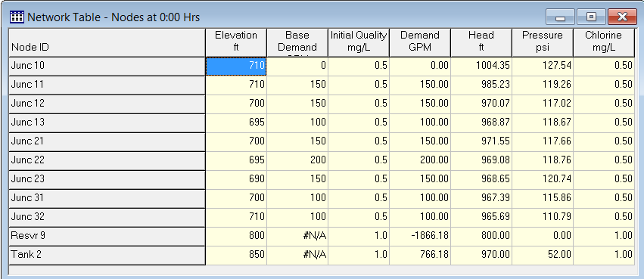Select the Chlorine mg/L column header
Viewport: 644px width, 279px height.
click(x=604, y=42)
